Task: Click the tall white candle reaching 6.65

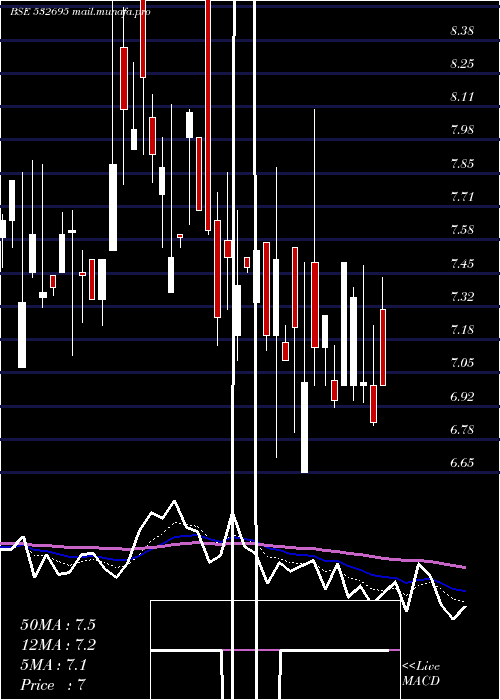Action: (x=304, y=427)
